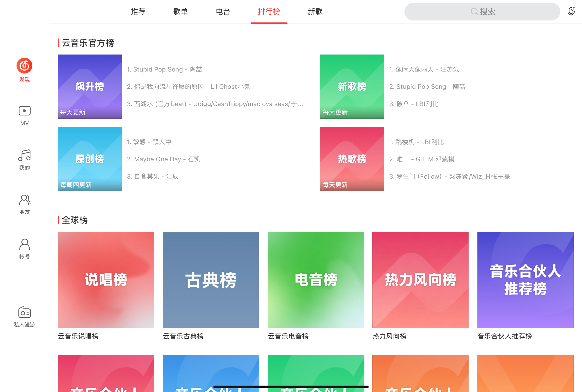Screen dimensions: 582x392
Task: Open the MV section icon
Action: pyautogui.click(x=24, y=111)
